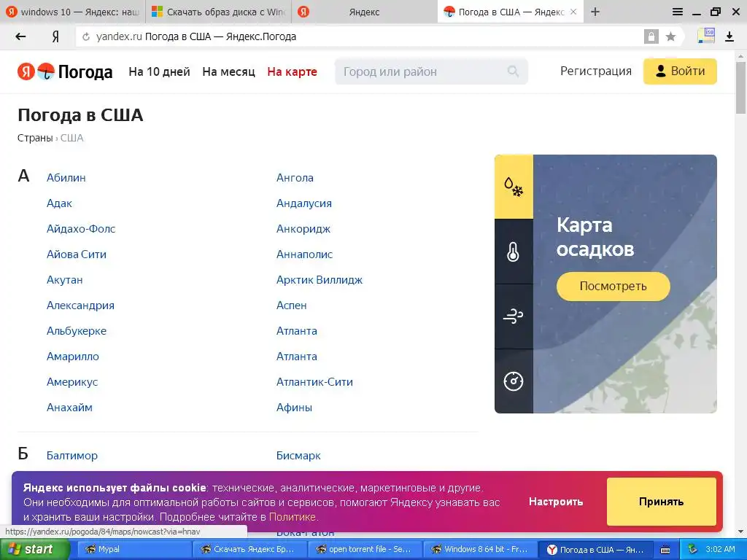Open weather for 'Балтимор'
Image resolution: width=747 pixels, height=560 pixels.
click(72, 456)
